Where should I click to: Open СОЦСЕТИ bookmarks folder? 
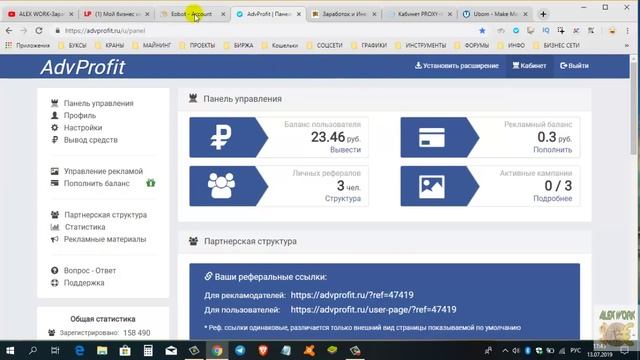point(324,45)
